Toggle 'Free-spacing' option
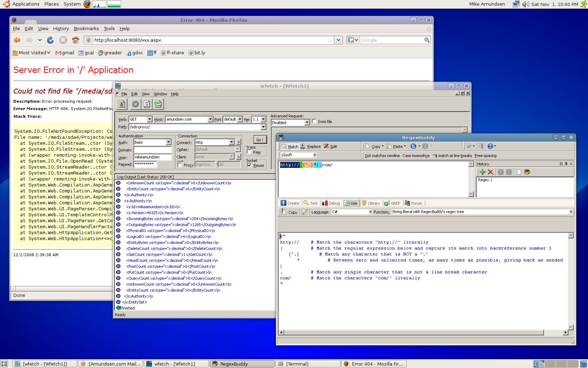This screenshot has width=588, height=368. point(485,156)
